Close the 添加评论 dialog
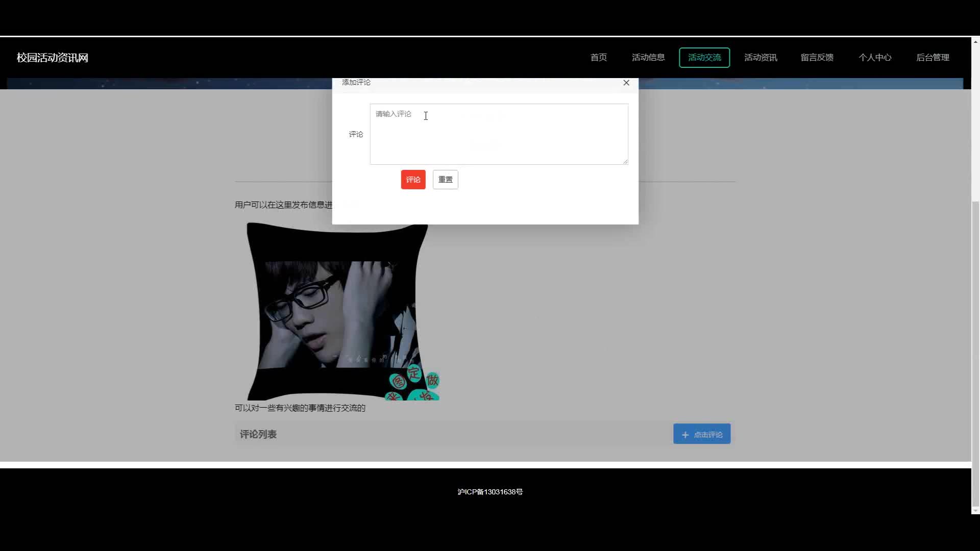 (x=626, y=83)
